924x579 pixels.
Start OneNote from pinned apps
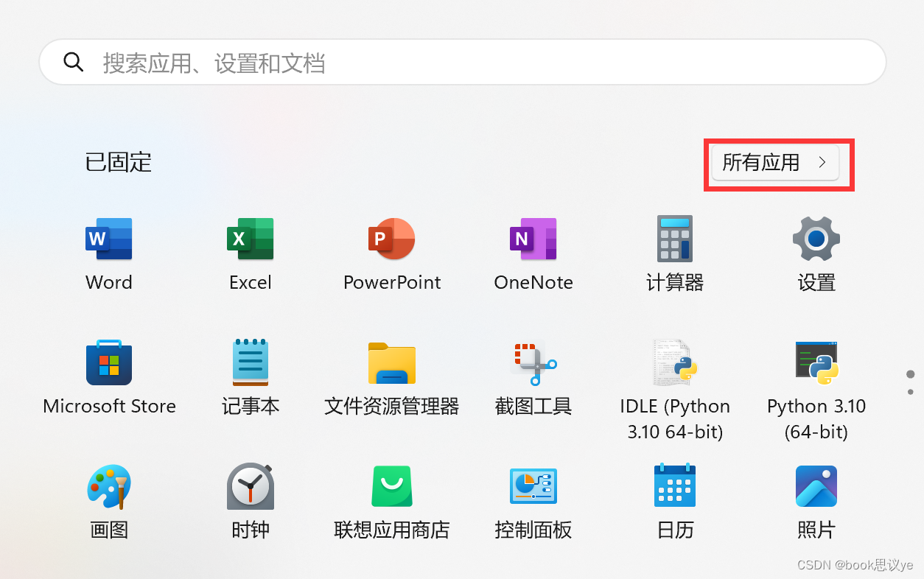[533, 239]
